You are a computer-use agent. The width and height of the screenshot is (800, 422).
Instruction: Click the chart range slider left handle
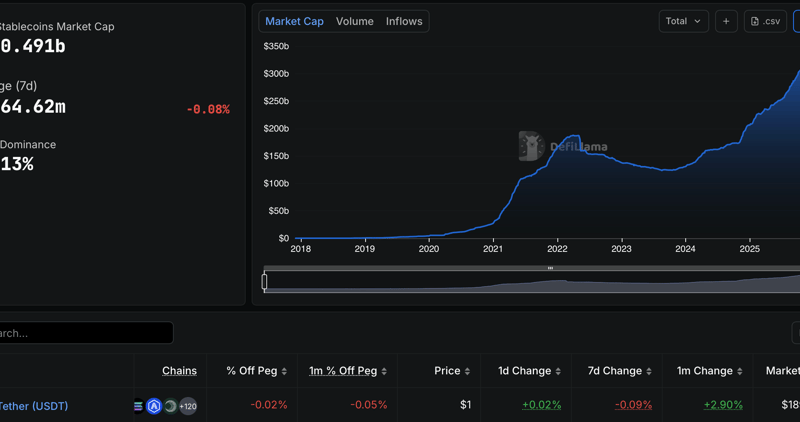[264, 281]
